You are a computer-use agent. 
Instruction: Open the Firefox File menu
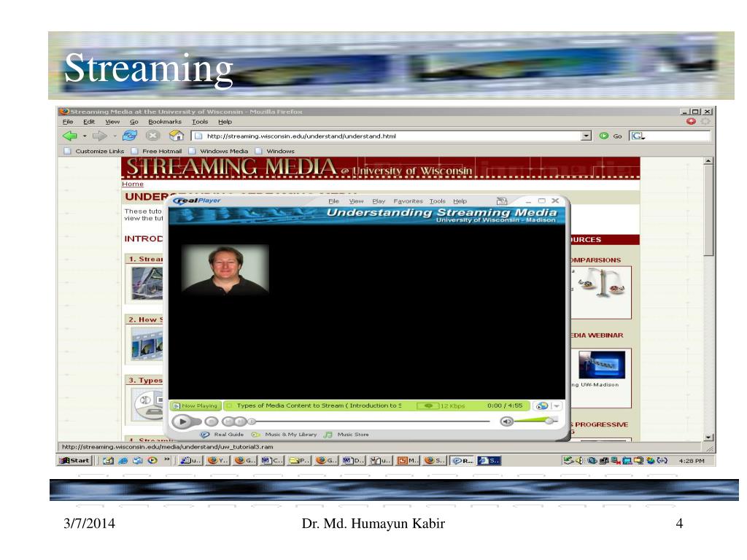[x=68, y=122]
